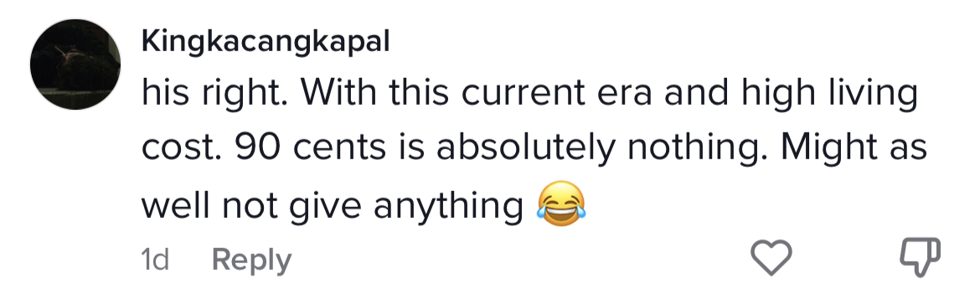Click the word 'nothing.' in the comment
Image resolution: width=980 pixels, height=305 pixels.
point(697,149)
